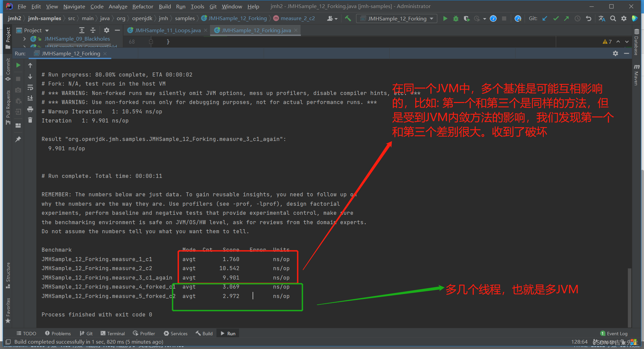Run with coverage using the shield icon
Screen dimensions: 644x349
point(467,18)
